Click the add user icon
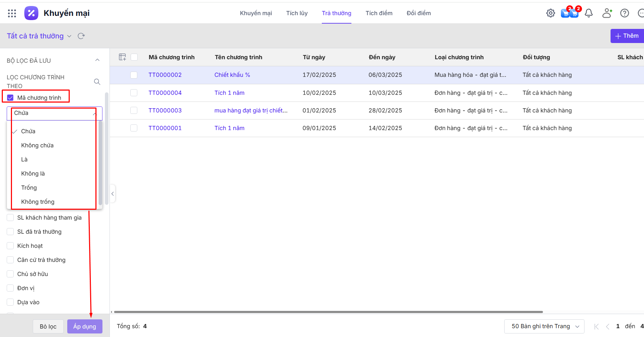Screen dimensions: 644x337 coord(607,13)
